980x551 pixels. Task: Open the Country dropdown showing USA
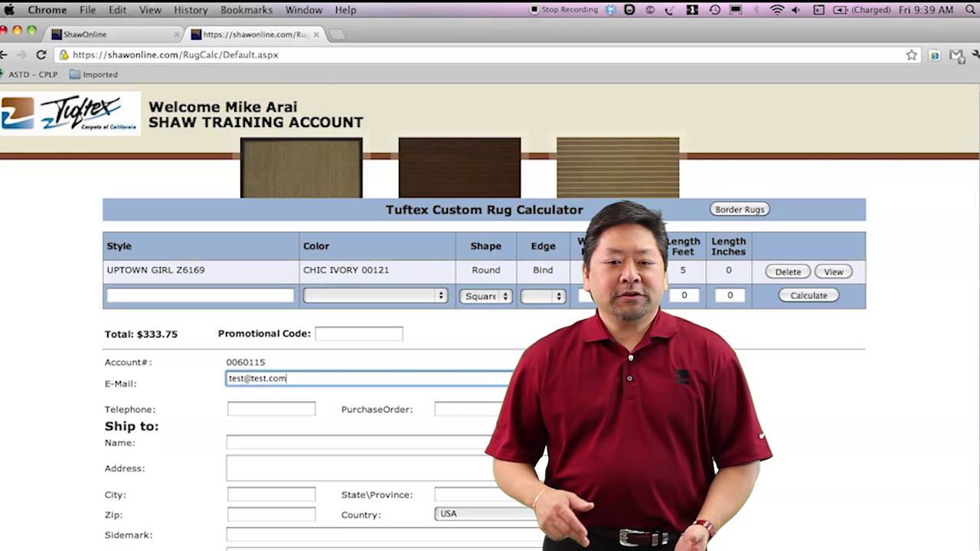coord(484,514)
